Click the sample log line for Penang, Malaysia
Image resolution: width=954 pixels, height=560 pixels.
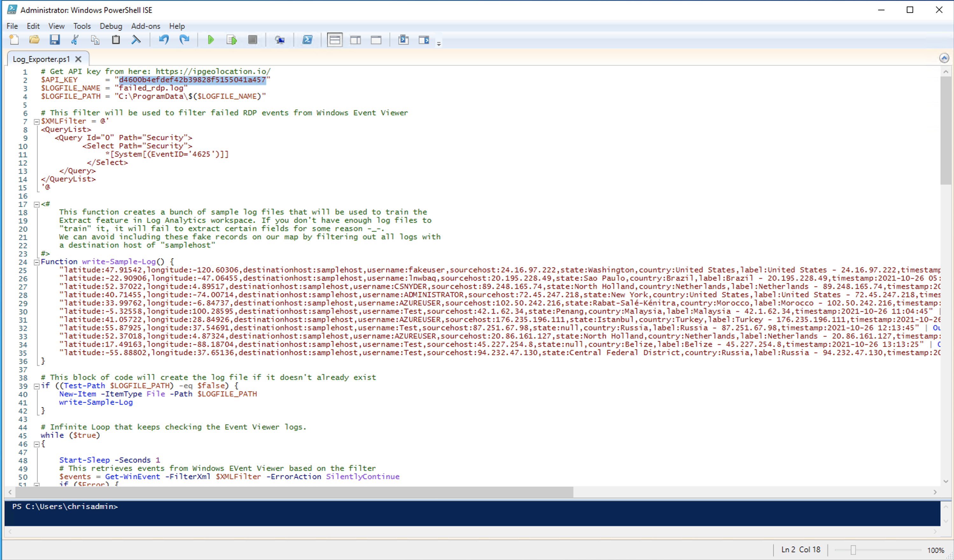pyautogui.click(x=500, y=311)
